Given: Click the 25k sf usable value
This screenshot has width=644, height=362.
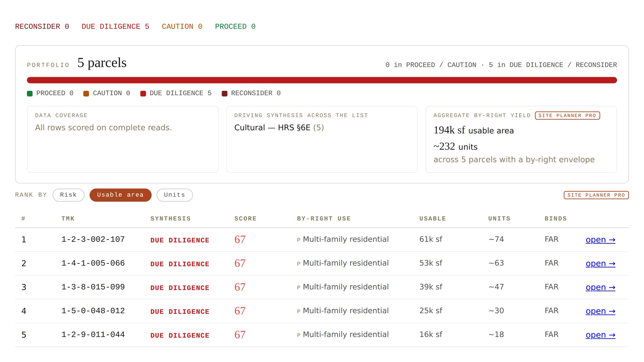Looking at the screenshot, I should point(431,310).
